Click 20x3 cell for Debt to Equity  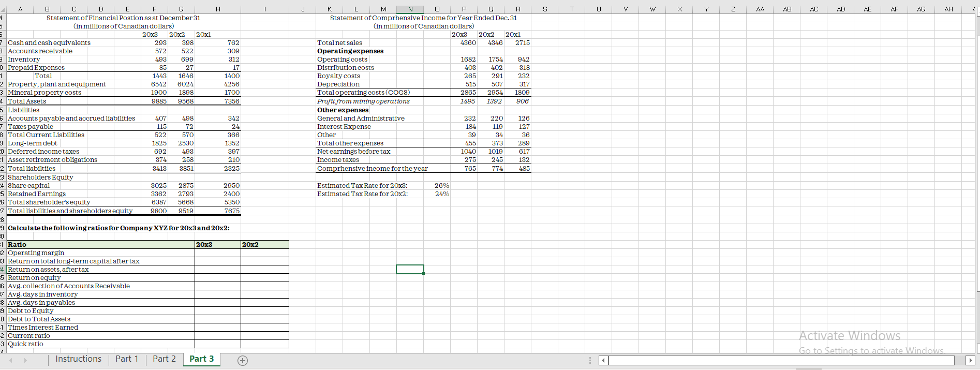pyautogui.click(x=218, y=311)
